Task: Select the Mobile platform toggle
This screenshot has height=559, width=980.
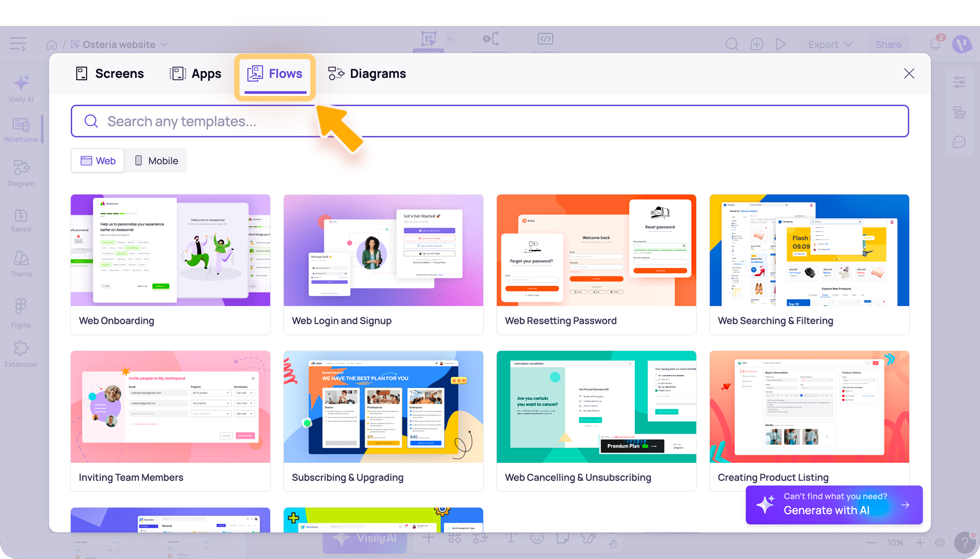Action: click(x=156, y=160)
